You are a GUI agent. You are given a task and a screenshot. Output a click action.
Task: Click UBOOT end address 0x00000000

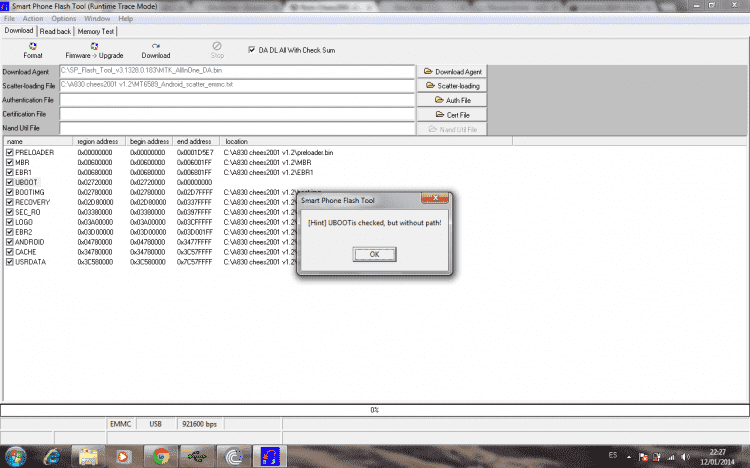pos(194,182)
